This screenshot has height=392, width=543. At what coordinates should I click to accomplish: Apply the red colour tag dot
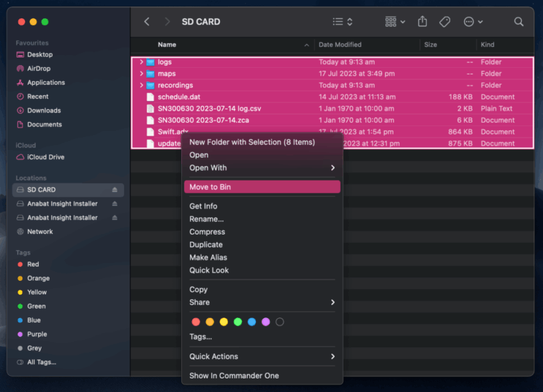[196, 321]
